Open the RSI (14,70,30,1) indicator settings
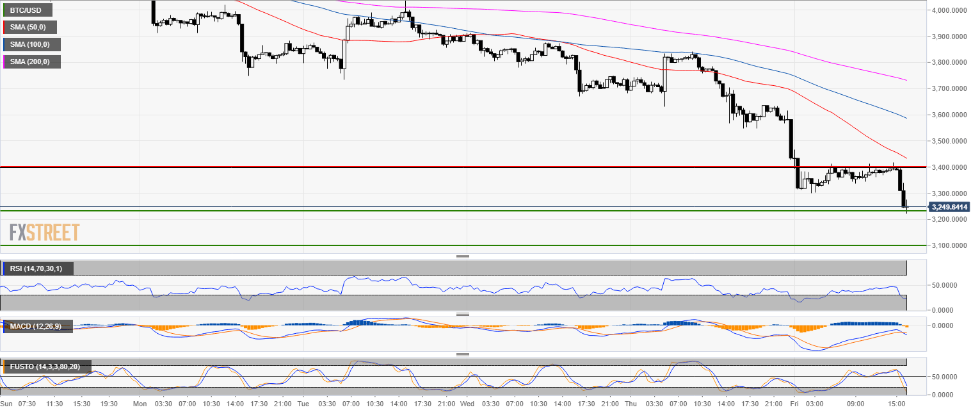This screenshot has height=412, width=980. click(38, 268)
